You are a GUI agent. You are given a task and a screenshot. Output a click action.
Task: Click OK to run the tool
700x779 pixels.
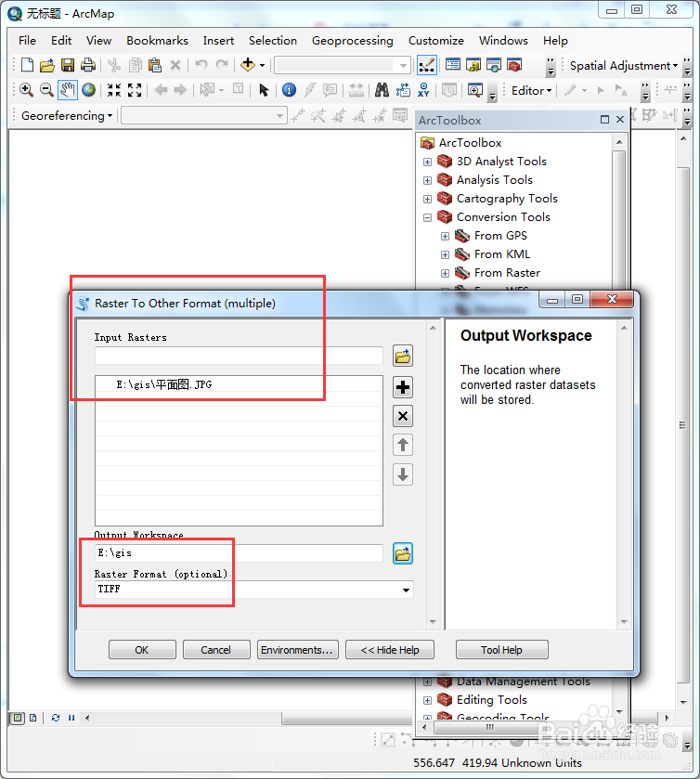(142, 650)
